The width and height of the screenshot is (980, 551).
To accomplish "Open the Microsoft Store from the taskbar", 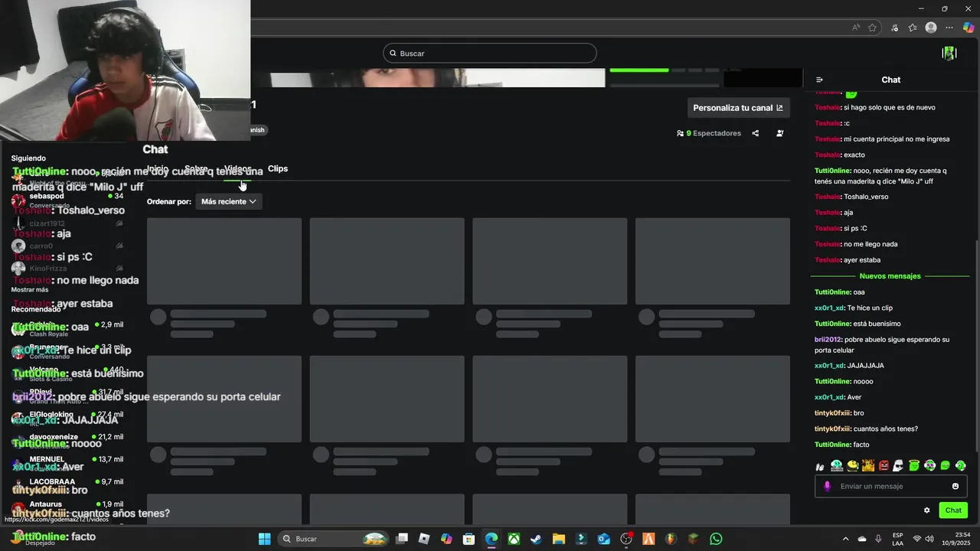I will [469, 539].
